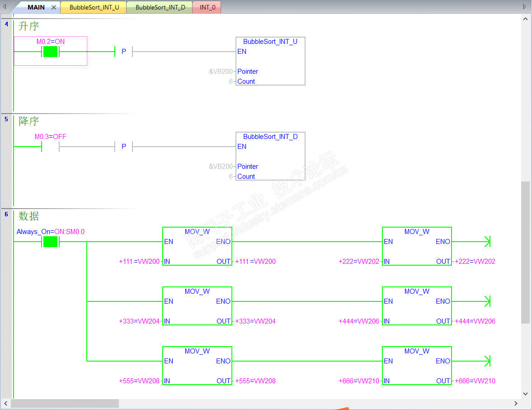Switch to the MAIN tab
This screenshot has height=410, width=532.
point(36,7)
